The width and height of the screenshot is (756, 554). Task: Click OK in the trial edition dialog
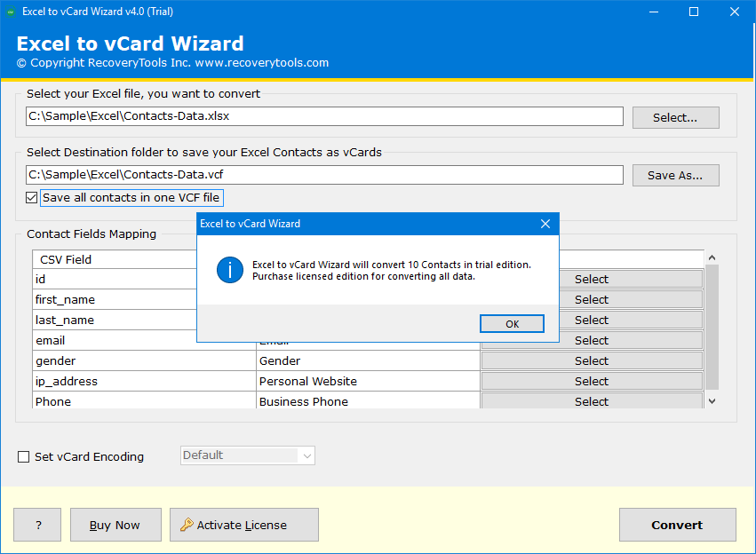pos(512,324)
